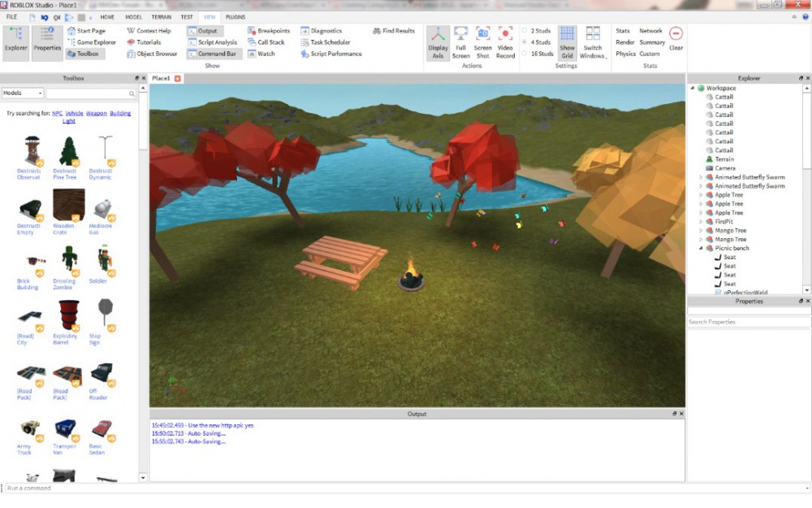
Task: Open the MODEL ribbon tab
Action: (x=134, y=15)
